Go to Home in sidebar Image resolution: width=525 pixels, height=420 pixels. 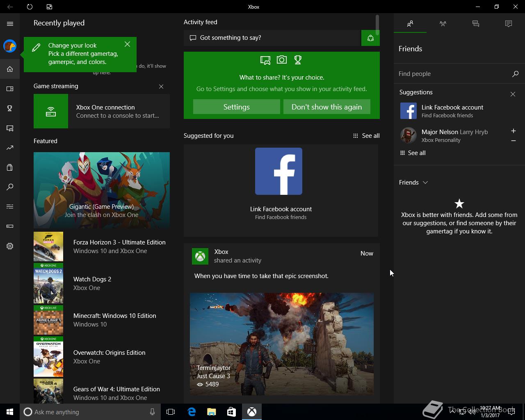click(x=10, y=69)
